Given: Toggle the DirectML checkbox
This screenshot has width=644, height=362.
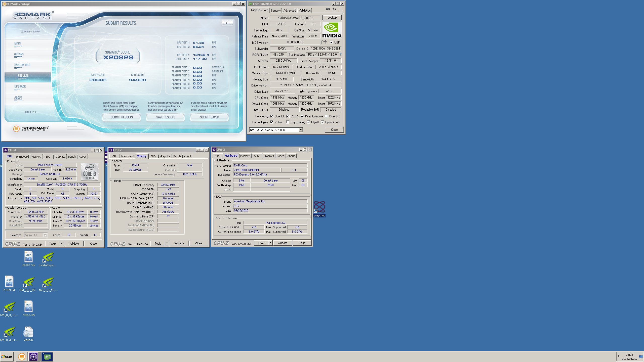Looking at the screenshot, I should pos(326,116).
